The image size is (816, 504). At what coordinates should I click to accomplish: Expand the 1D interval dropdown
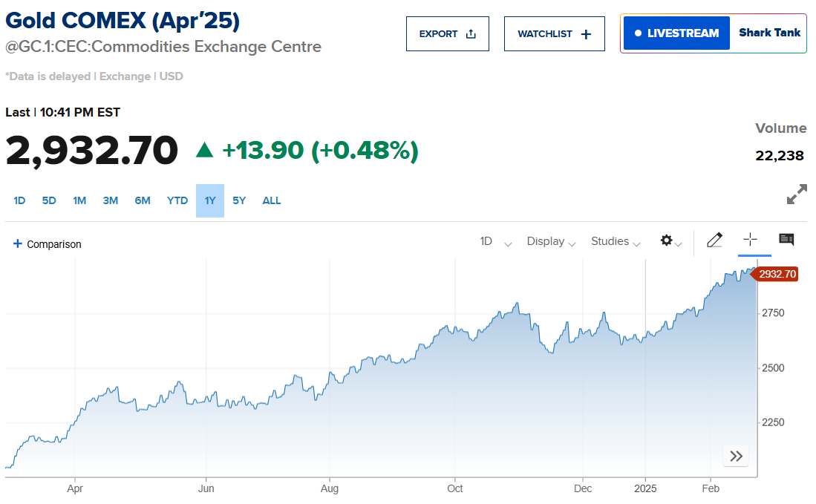[x=495, y=241]
